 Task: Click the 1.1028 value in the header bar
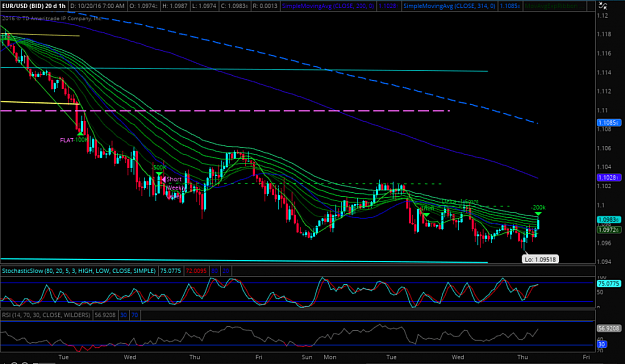tap(387, 6)
